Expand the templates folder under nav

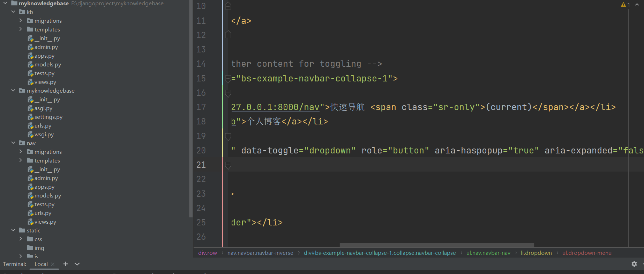click(21, 160)
